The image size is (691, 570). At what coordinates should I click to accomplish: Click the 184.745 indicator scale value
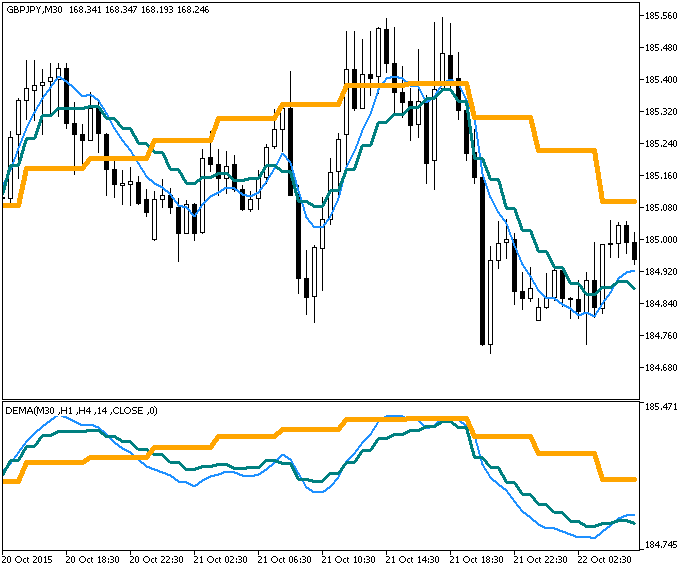click(x=663, y=545)
